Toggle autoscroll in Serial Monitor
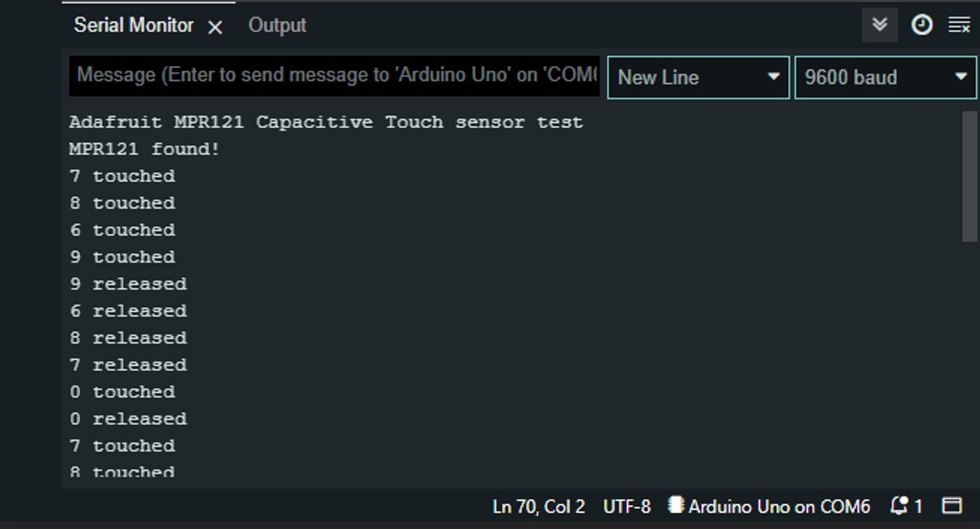Viewport: 980px width, 529px height. point(880,25)
